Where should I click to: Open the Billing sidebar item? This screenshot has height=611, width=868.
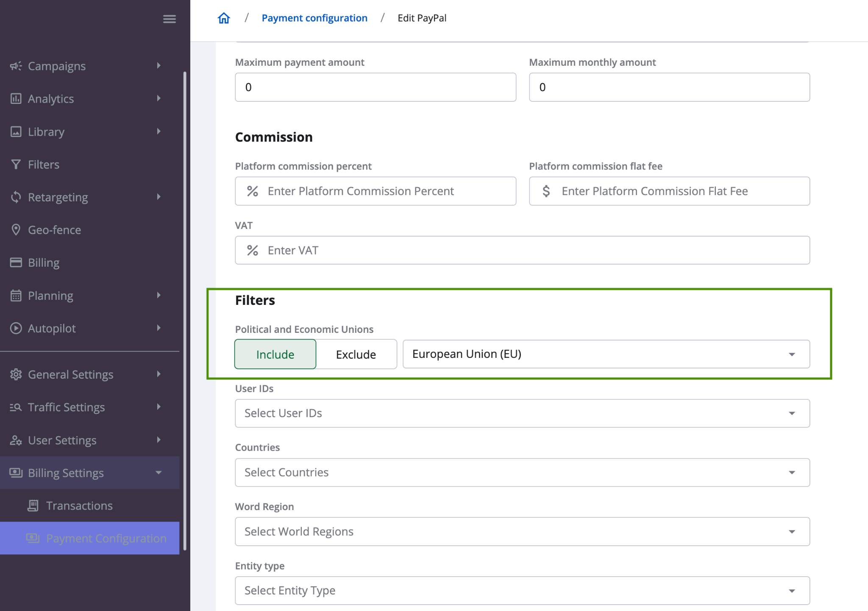(89, 262)
